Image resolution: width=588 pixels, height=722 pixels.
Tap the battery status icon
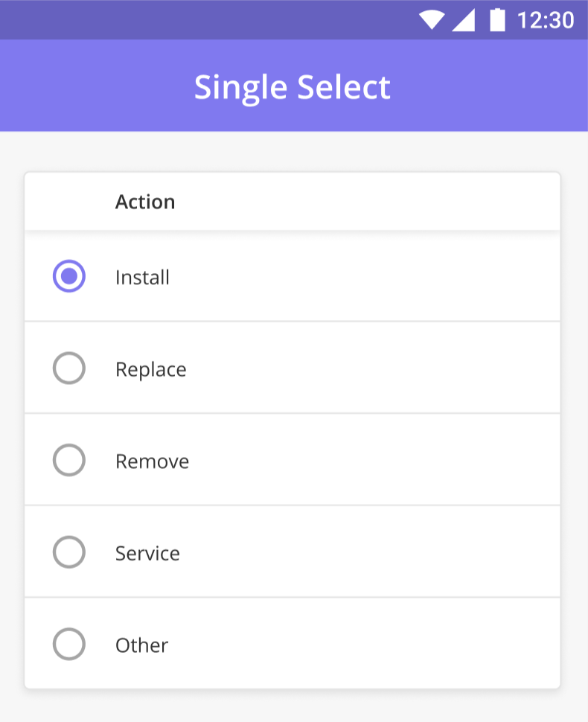tap(497, 20)
